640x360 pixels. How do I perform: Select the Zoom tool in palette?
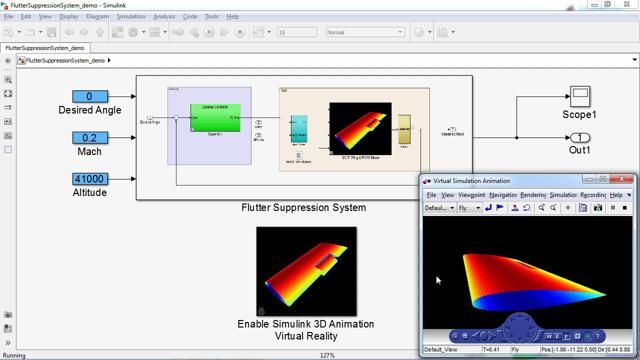(x=8, y=80)
